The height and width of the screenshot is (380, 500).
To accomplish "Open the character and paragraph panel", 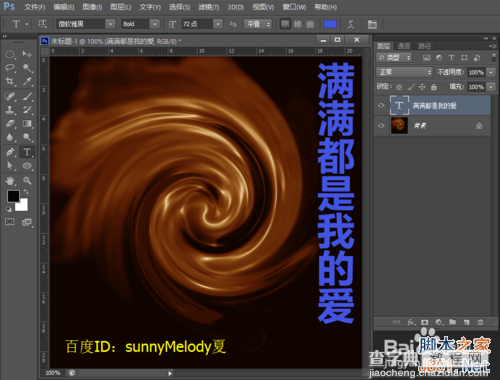I will [372, 24].
